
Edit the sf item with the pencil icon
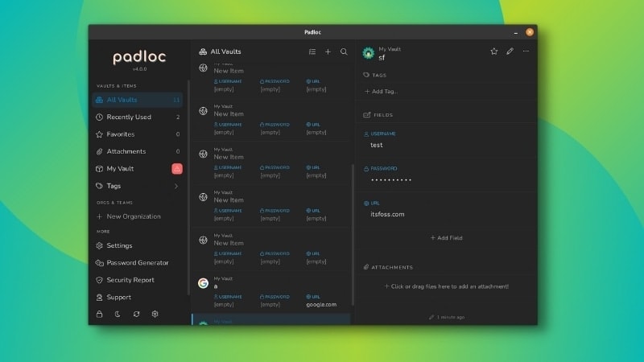point(510,51)
